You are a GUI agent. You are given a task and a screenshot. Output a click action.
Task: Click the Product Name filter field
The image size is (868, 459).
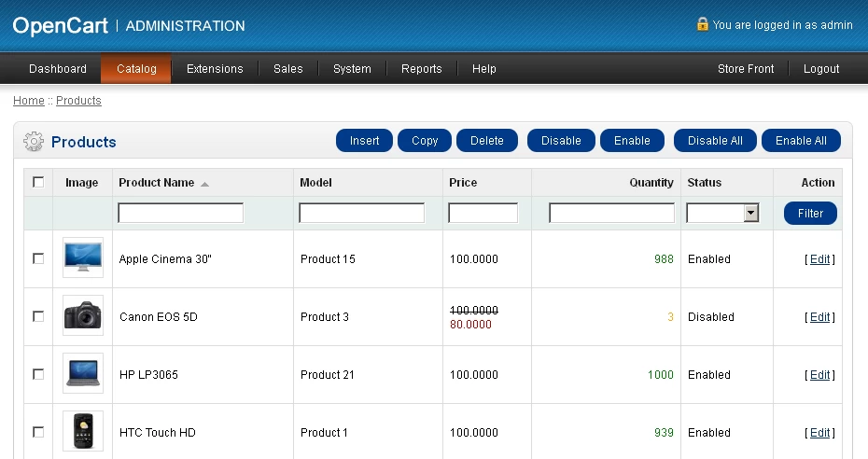pyautogui.click(x=180, y=213)
